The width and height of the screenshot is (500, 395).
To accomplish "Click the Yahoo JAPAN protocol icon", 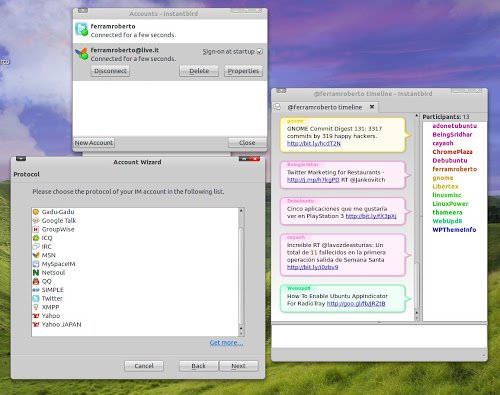I will 36,324.
